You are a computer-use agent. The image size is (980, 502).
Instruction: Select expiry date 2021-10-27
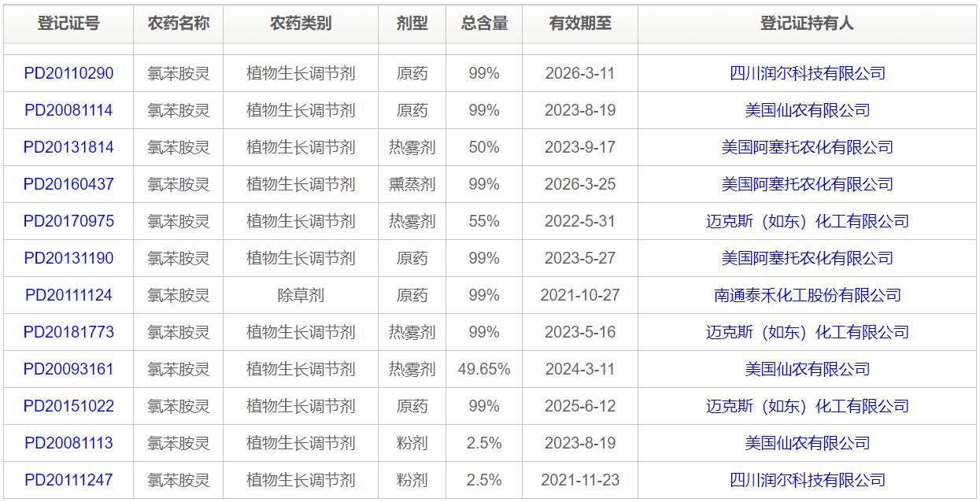coord(580,295)
